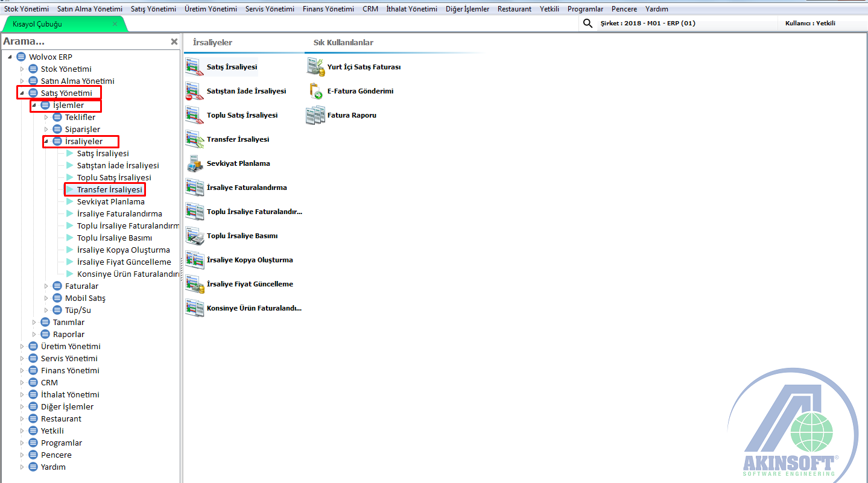Select Transfer İrsaliyesi in the tree
The width and height of the screenshot is (868, 483).
pos(110,189)
